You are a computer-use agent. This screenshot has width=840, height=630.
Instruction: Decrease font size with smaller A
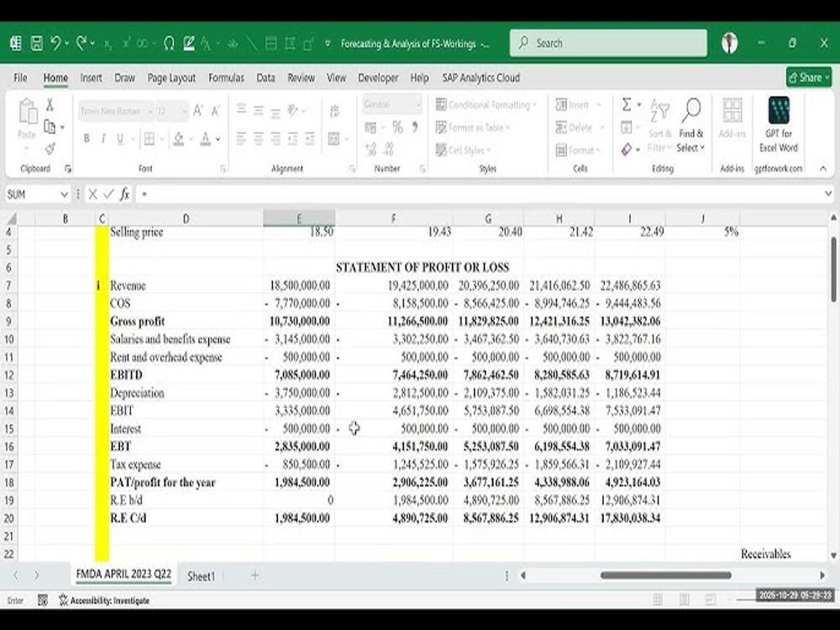[215, 111]
